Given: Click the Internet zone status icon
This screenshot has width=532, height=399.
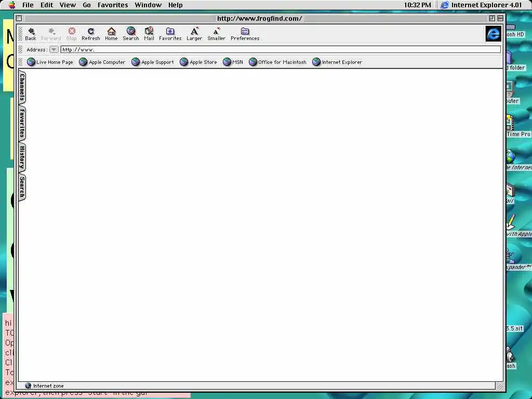Looking at the screenshot, I should click(x=28, y=385).
